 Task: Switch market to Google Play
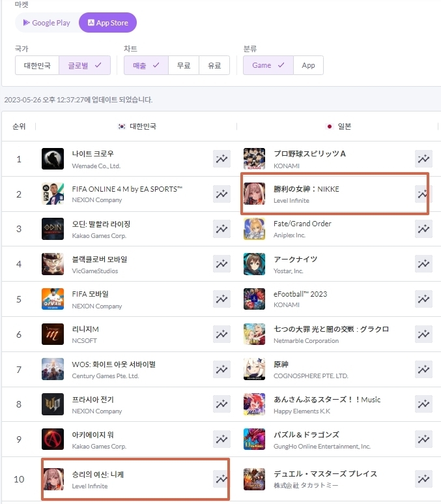47,23
